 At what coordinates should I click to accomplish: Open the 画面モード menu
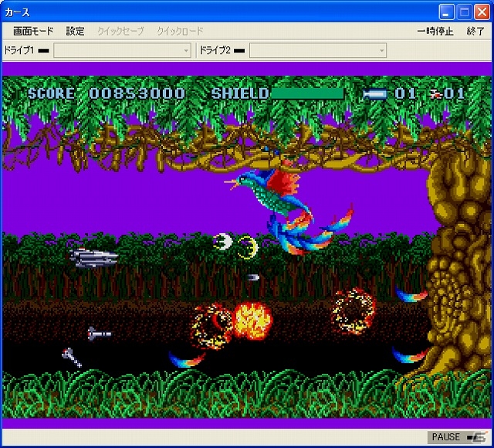(33, 31)
